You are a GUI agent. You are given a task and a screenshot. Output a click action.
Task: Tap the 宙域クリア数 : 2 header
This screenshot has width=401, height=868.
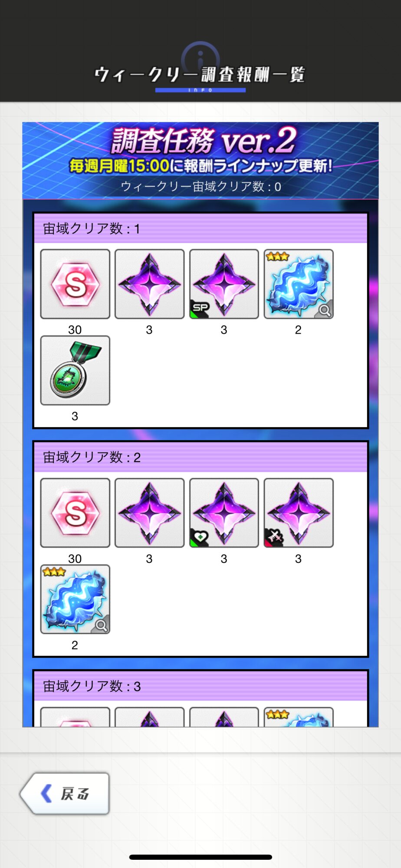click(x=200, y=457)
